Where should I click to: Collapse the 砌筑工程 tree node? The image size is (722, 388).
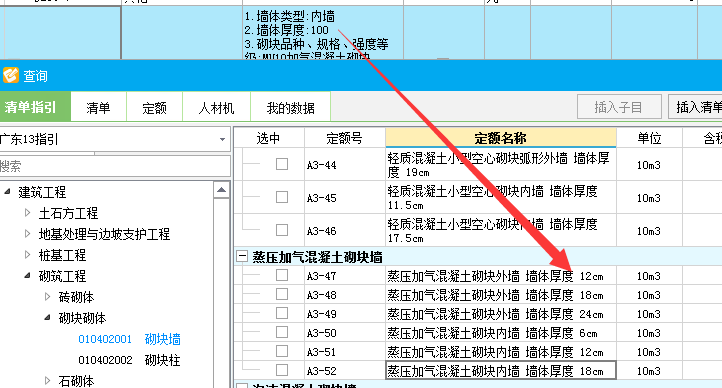tap(27, 276)
